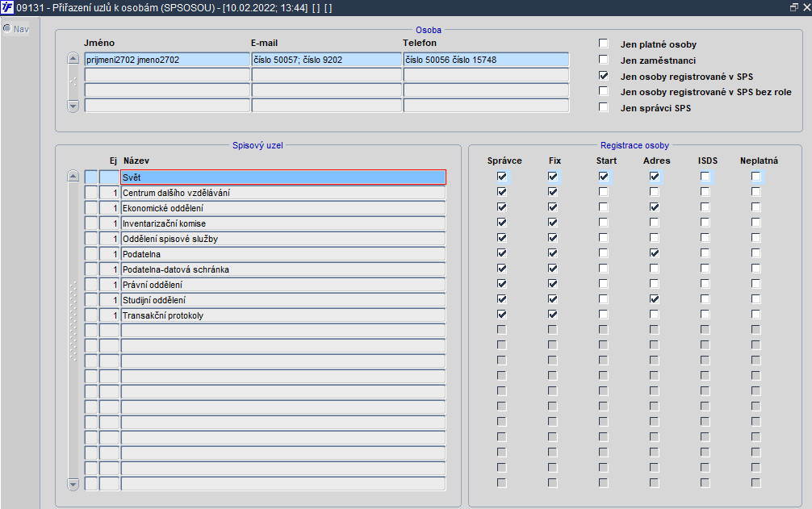Select the Svět node row
812x509 pixels.
point(283,177)
